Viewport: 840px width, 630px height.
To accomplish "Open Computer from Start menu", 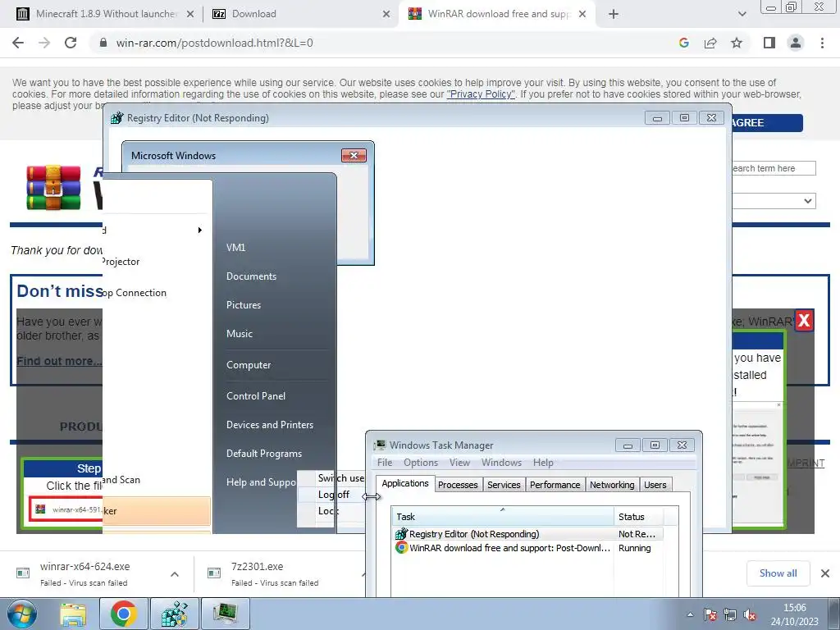I will (x=249, y=365).
